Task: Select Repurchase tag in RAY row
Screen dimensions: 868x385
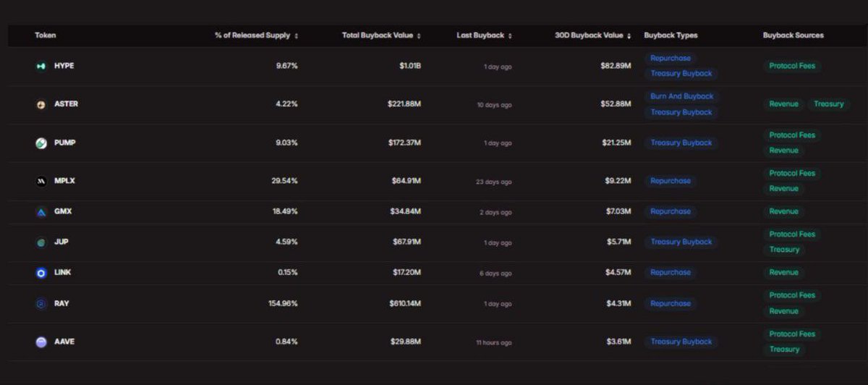Action: coord(671,304)
